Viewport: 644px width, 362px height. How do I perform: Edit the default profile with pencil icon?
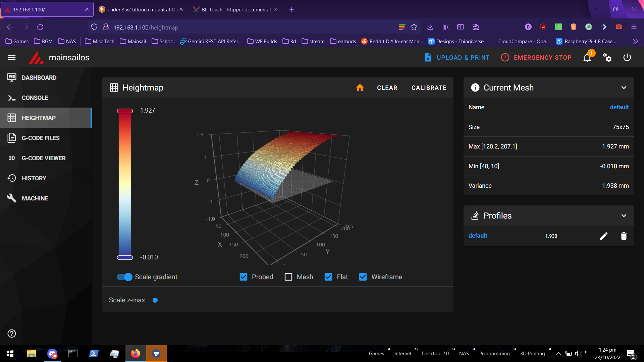tap(603, 236)
